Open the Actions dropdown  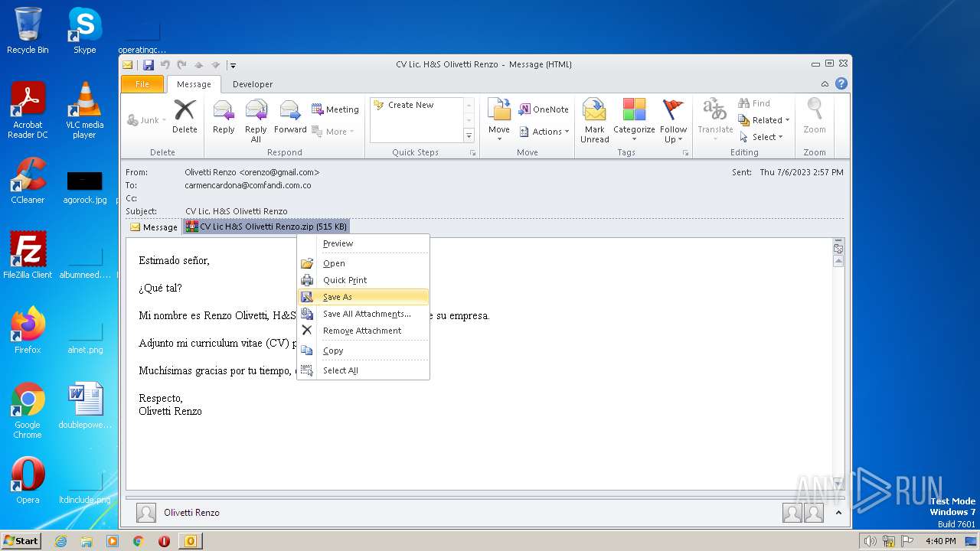(x=544, y=132)
